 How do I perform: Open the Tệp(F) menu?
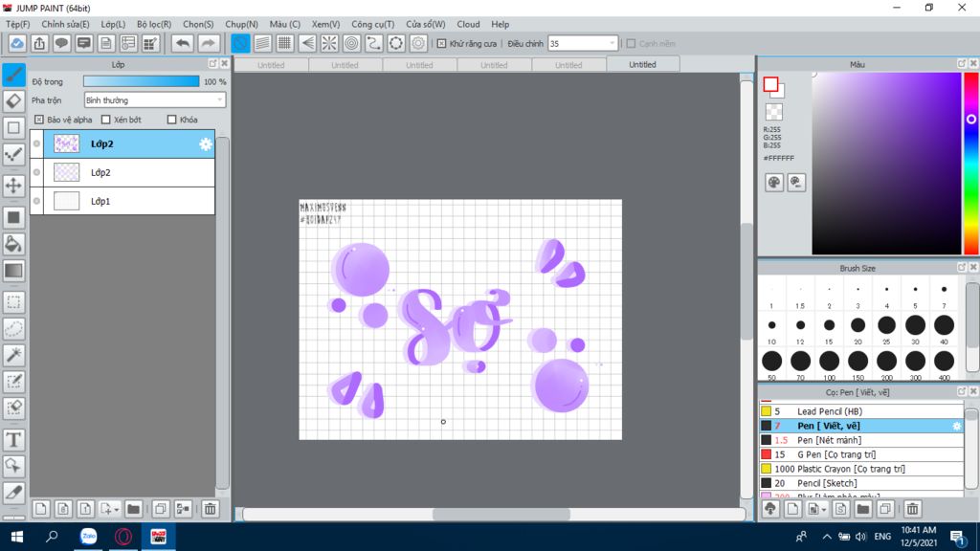(x=18, y=24)
